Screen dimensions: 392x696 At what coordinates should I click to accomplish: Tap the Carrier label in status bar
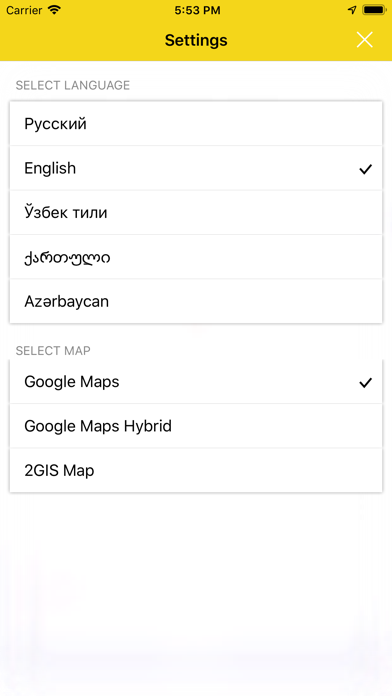click(24, 10)
